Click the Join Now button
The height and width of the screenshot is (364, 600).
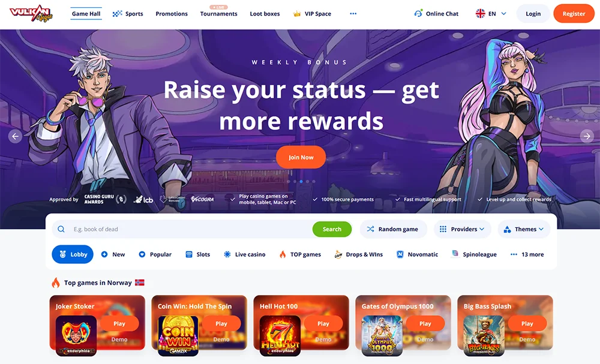pyautogui.click(x=301, y=157)
